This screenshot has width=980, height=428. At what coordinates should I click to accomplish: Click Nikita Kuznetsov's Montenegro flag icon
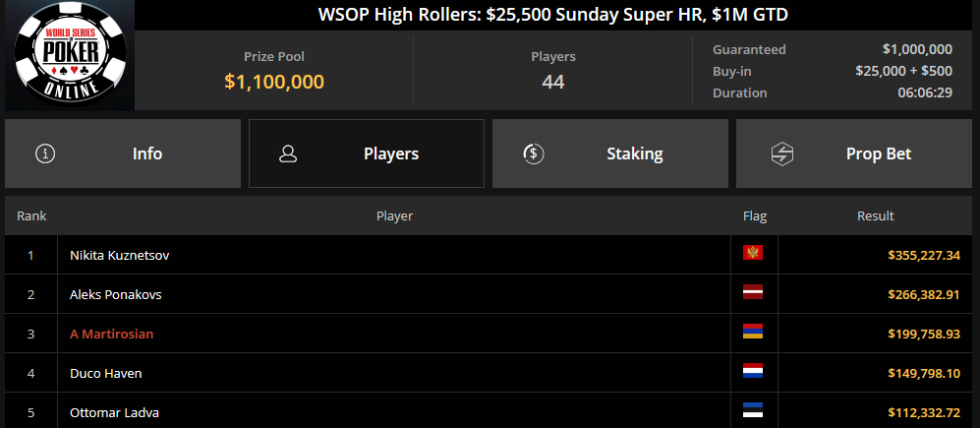[x=753, y=253]
